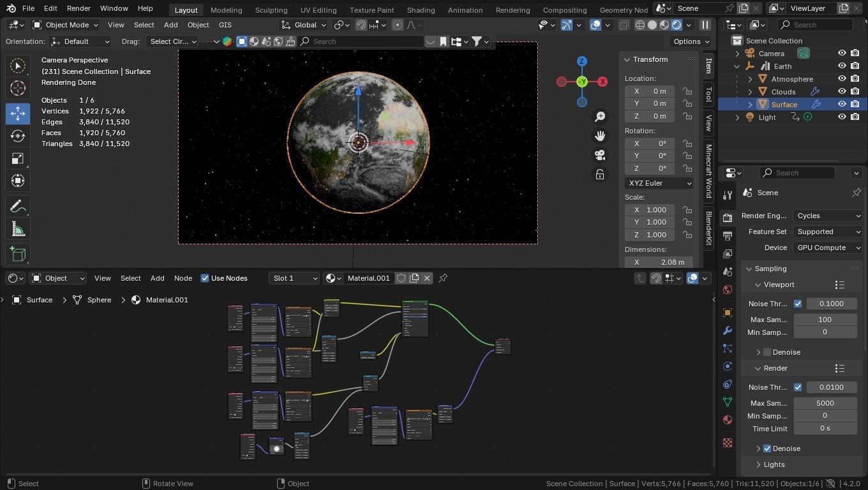
Task: Open the Texture properties checker icon
Action: coord(728,442)
